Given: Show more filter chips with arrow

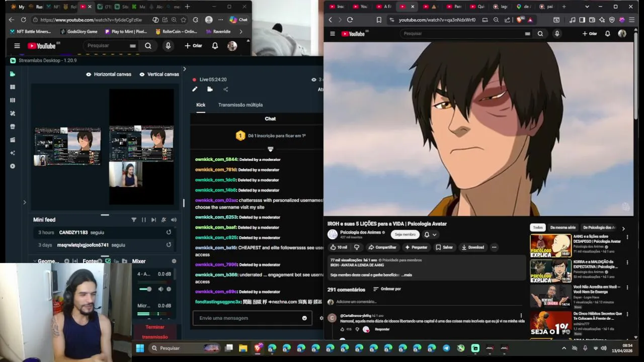Looking at the screenshot, I should click(623, 228).
